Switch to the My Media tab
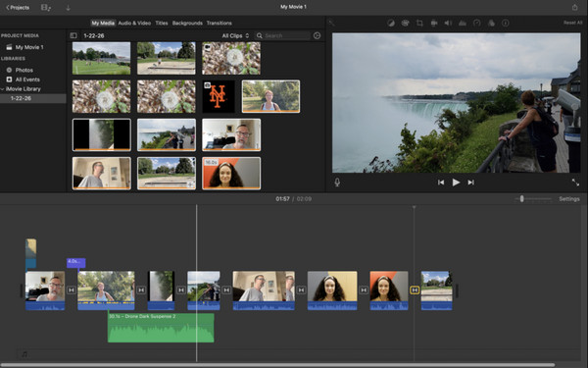This screenshot has height=368, width=588. point(103,23)
